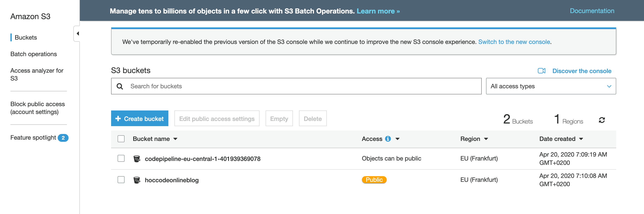Focus the Search for buckets field
Screen dimensions: 644x214
click(300, 86)
